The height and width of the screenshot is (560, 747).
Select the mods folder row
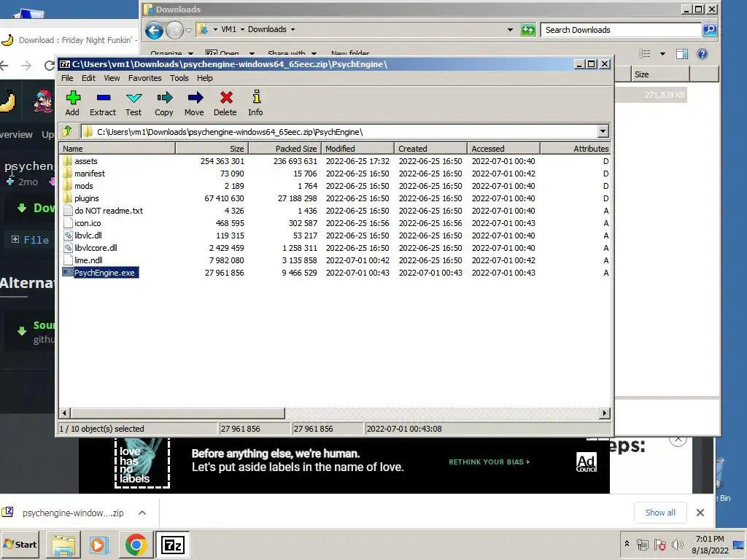click(x=334, y=186)
